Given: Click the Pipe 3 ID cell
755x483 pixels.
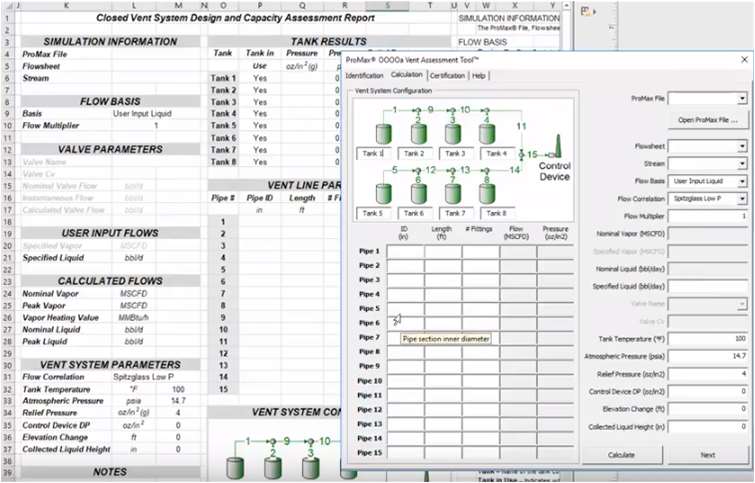Looking at the screenshot, I should [405, 280].
